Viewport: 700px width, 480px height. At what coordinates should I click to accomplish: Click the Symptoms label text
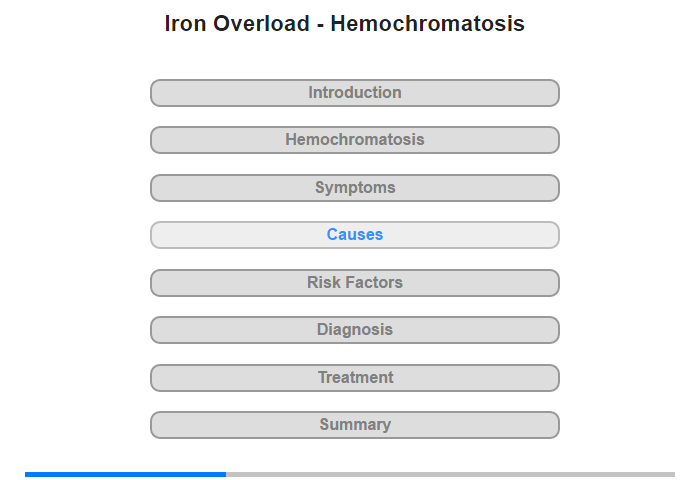pyautogui.click(x=355, y=188)
